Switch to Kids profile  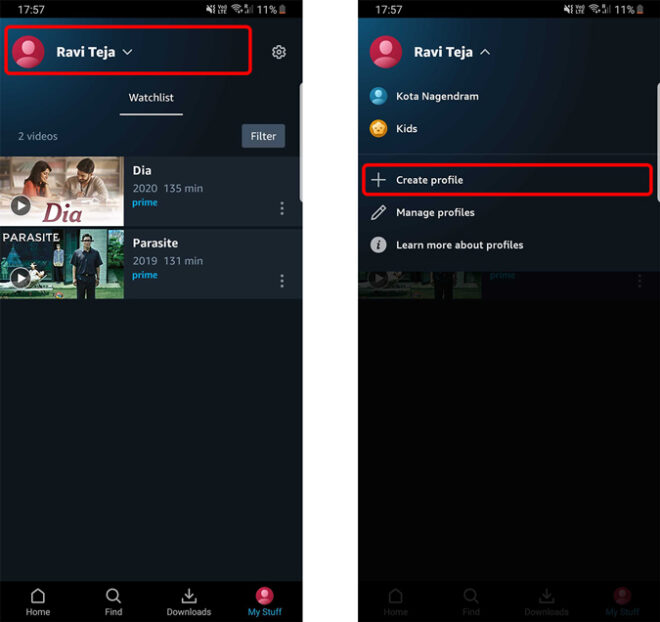(x=407, y=129)
